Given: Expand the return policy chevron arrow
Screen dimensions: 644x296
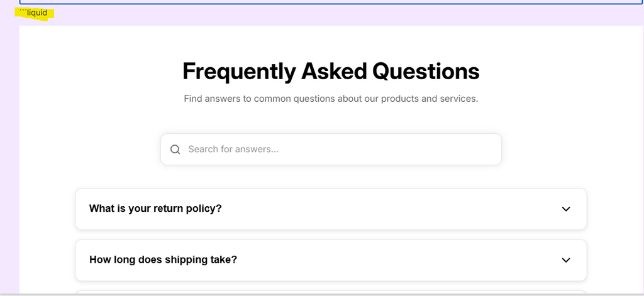Looking at the screenshot, I should coord(566,209).
